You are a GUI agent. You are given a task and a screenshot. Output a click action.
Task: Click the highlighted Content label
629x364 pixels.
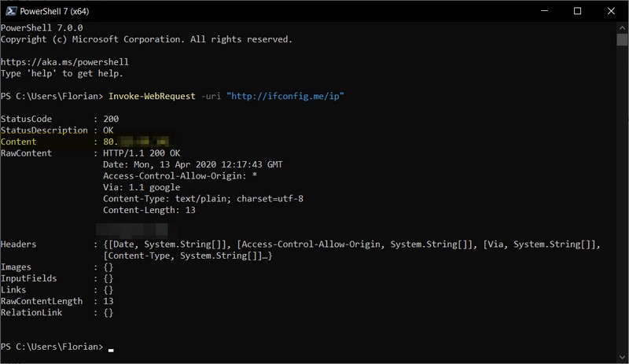pos(19,142)
